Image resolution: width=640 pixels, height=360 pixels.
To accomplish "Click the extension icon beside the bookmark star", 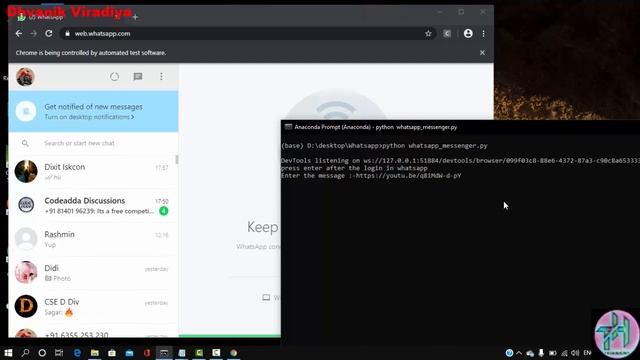I will click(447, 33).
